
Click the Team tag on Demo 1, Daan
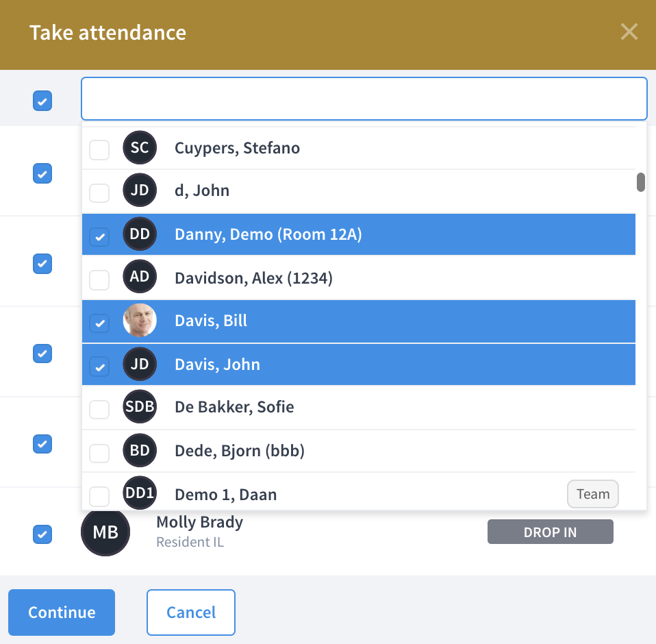coord(593,494)
